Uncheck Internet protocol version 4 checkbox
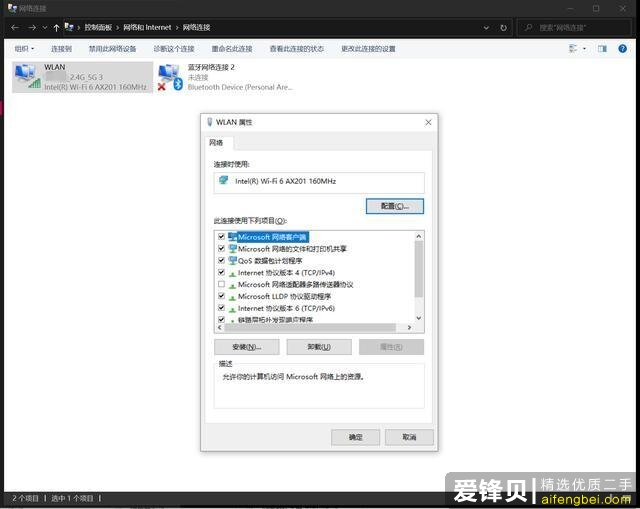The height and width of the screenshot is (509, 640). click(221, 272)
